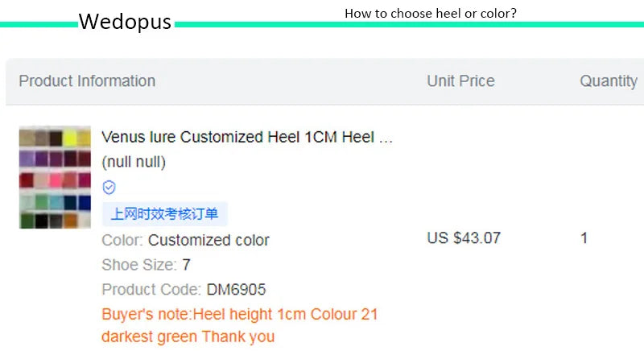Pick the dark green swatch at bottom-left
The image size is (644, 355).
tap(27, 220)
